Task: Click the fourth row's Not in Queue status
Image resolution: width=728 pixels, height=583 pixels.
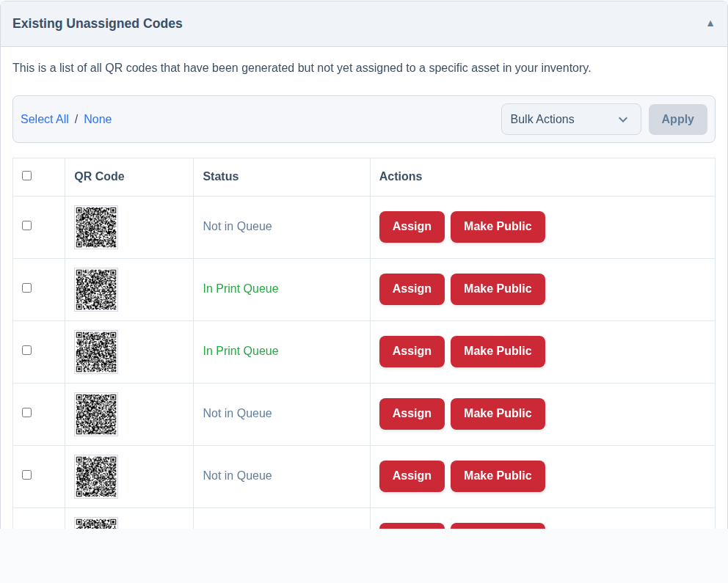Action: click(x=237, y=414)
